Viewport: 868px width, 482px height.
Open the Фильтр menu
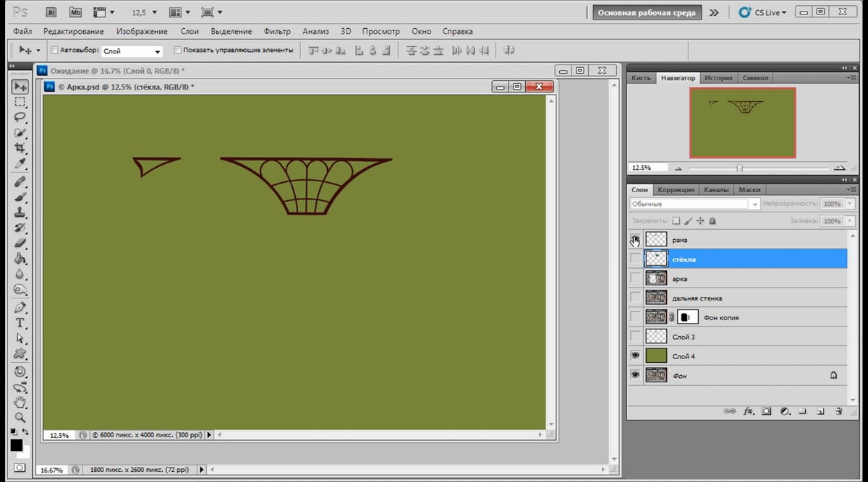[x=277, y=31]
